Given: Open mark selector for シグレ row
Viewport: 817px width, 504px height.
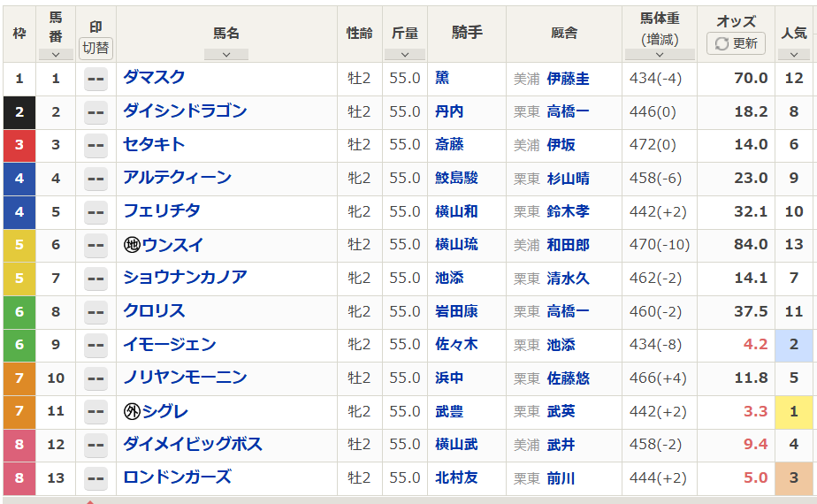Looking at the screenshot, I should pos(95,412).
